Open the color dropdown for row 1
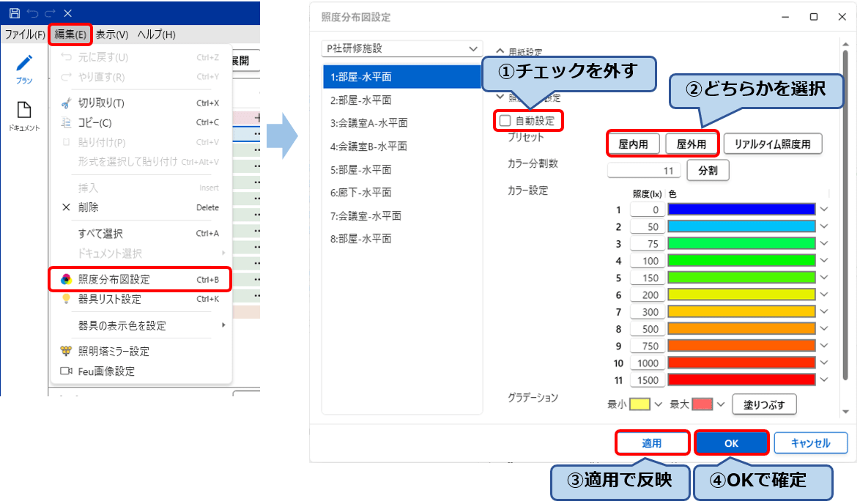 point(823,210)
